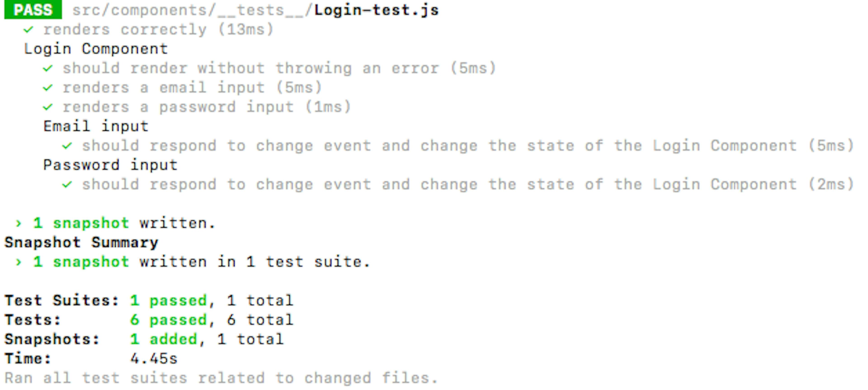The height and width of the screenshot is (390, 868).
Task: Click the green "6 passed" tests count
Action: click(168, 320)
